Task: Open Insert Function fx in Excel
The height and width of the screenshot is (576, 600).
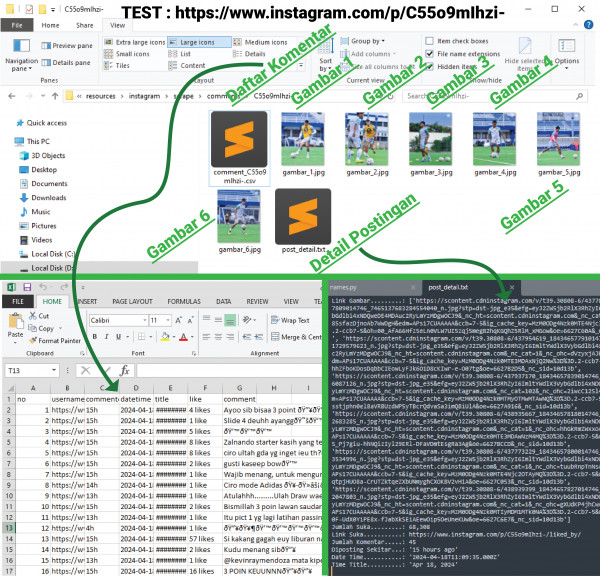Action: click(125, 370)
